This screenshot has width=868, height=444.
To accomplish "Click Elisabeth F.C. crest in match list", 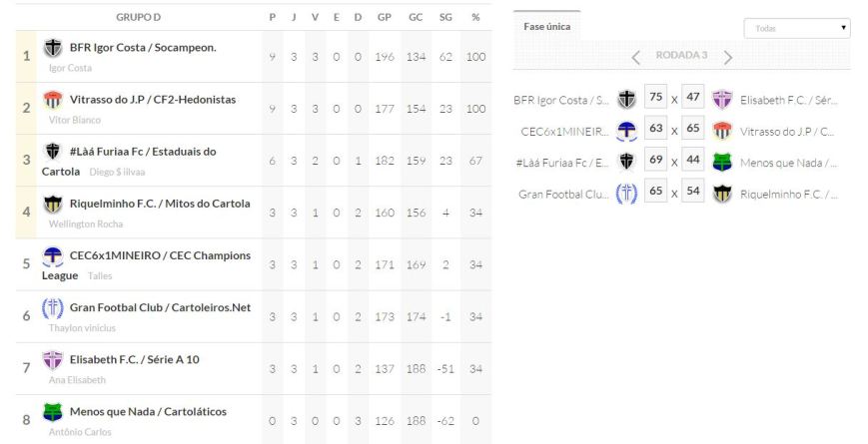I will click(x=722, y=99).
